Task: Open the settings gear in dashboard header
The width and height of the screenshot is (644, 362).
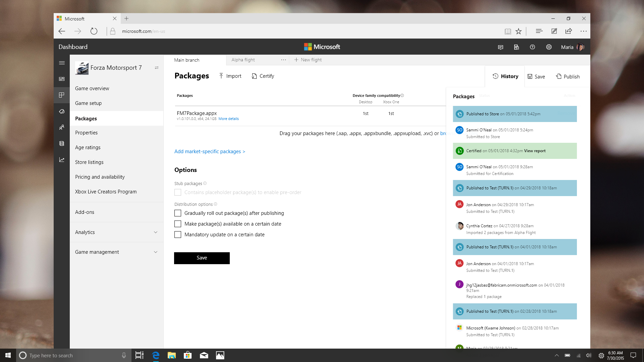Action: click(x=549, y=47)
